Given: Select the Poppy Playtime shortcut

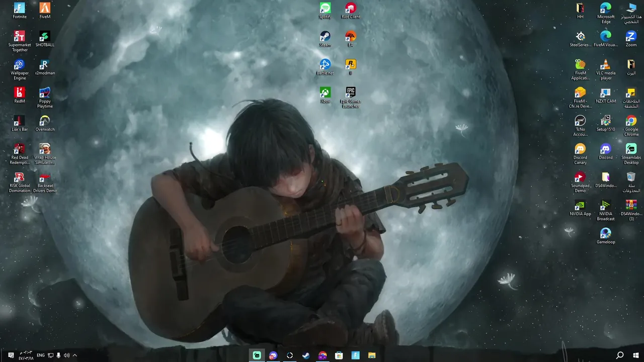Looking at the screenshot, I should pyautogui.click(x=45, y=98).
